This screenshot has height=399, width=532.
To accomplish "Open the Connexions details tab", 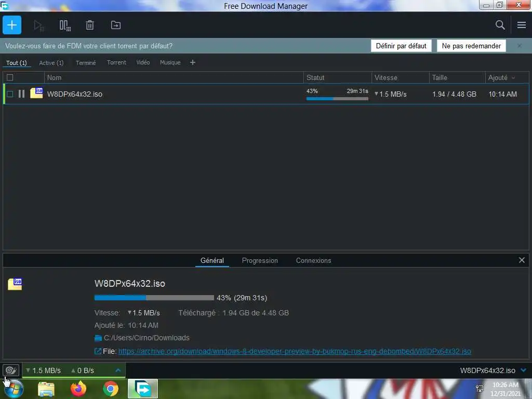I will [x=313, y=261].
